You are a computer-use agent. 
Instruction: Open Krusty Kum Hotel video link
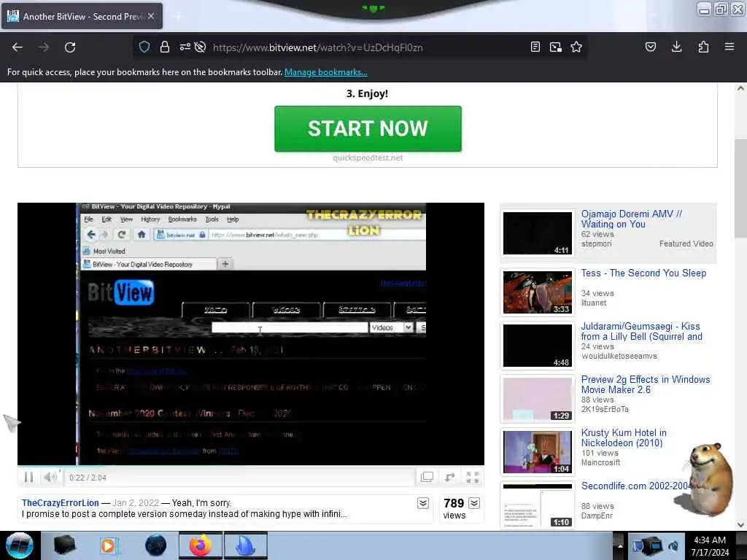pos(624,437)
